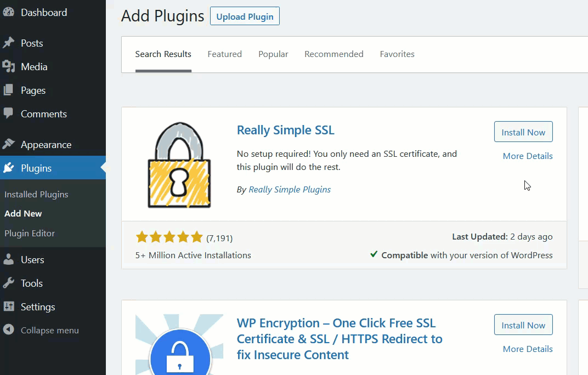View More Details for WP Encryption
Screen dimensions: 588x375
528,349
